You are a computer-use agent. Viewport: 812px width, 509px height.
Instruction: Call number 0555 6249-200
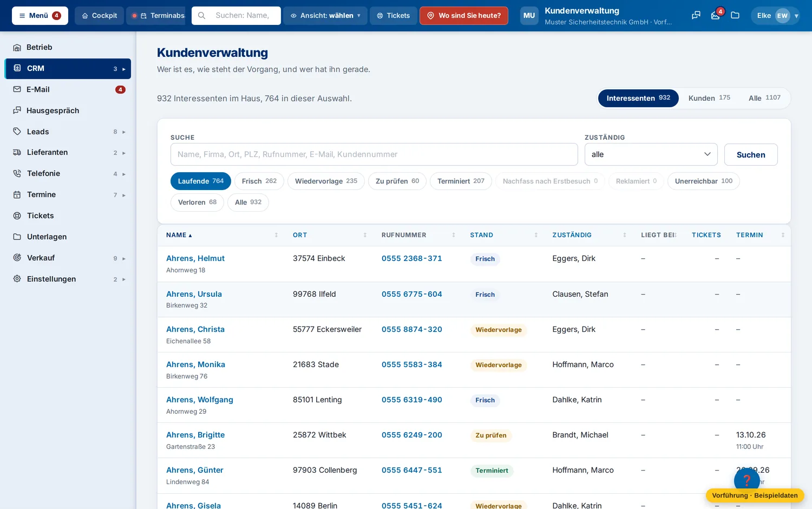click(412, 435)
